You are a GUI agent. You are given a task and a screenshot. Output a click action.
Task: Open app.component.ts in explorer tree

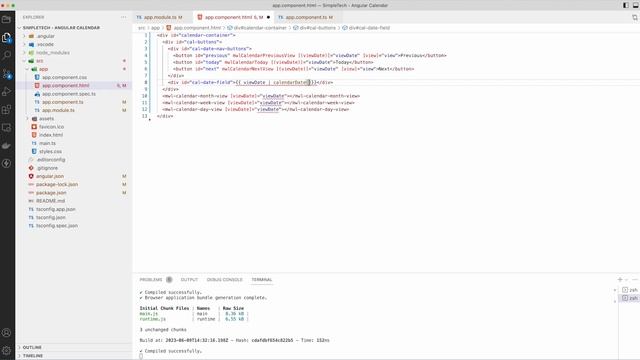point(62,102)
